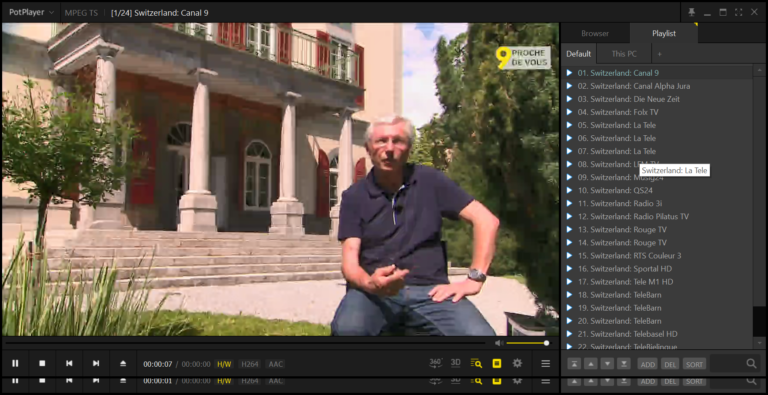
Task: Open the PotPlayer main menu dropdown
Action: [x=31, y=12]
